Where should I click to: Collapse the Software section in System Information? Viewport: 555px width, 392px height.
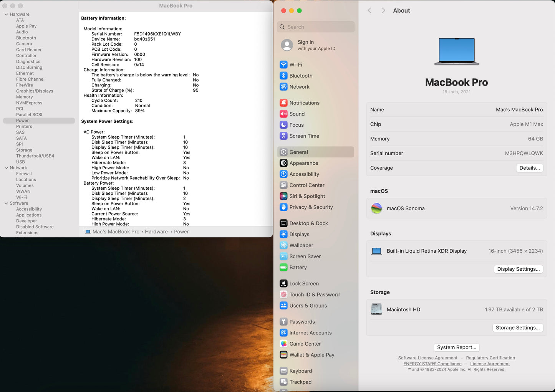[x=6, y=203]
